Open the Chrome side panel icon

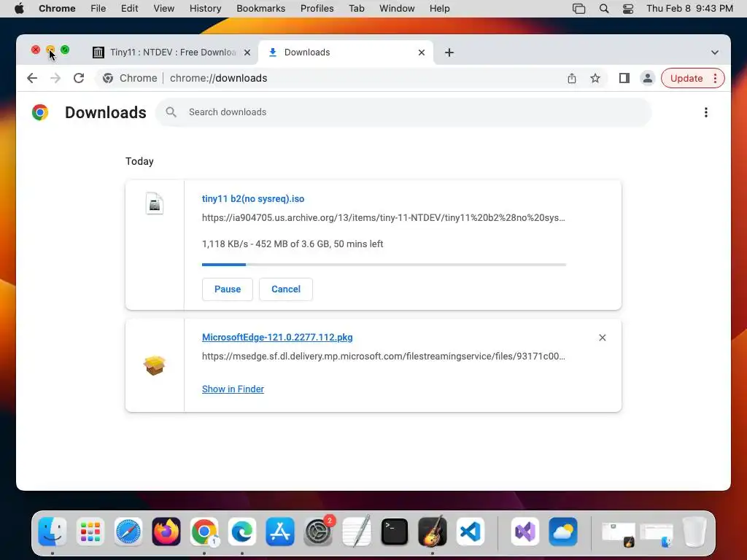tap(624, 78)
